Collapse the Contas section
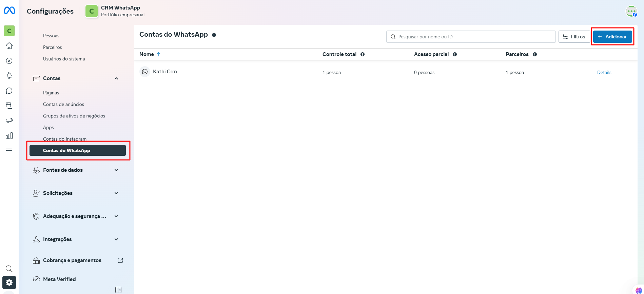This screenshot has width=644, height=294. click(x=116, y=78)
